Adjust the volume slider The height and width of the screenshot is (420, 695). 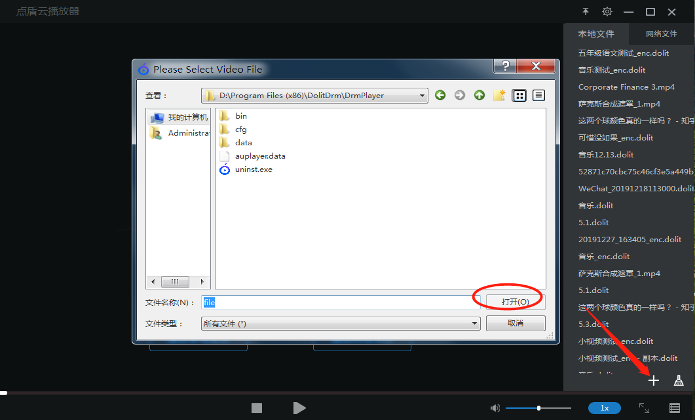(x=538, y=408)
